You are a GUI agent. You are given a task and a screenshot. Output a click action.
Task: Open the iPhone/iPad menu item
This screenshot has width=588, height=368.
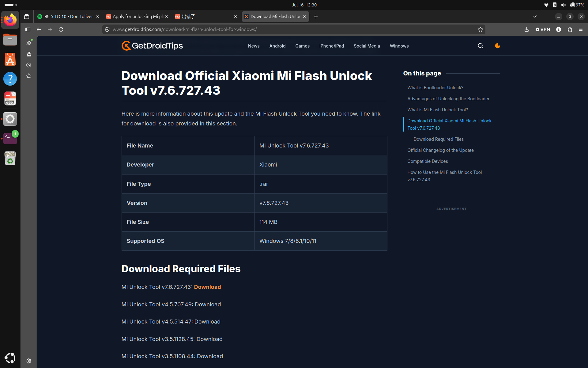tap(332, 46)
